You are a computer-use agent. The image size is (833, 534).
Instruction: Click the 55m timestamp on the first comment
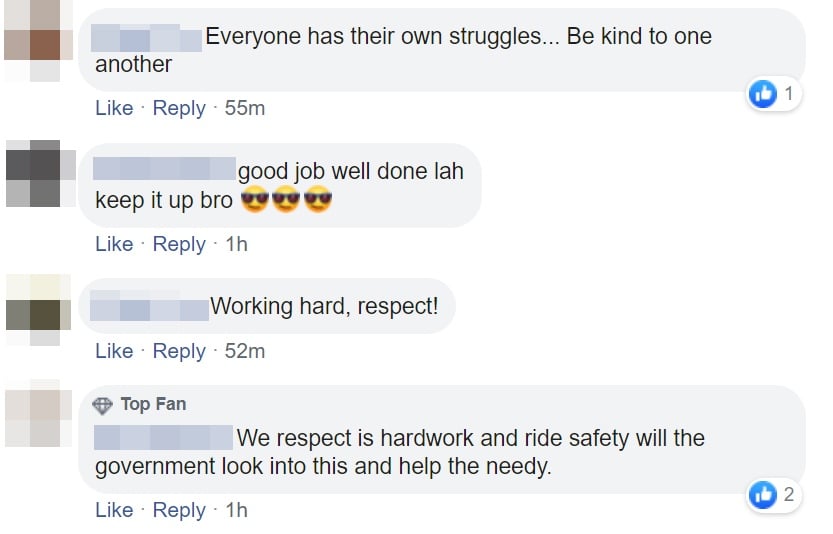pyautogui.click(x=245, y=108)
